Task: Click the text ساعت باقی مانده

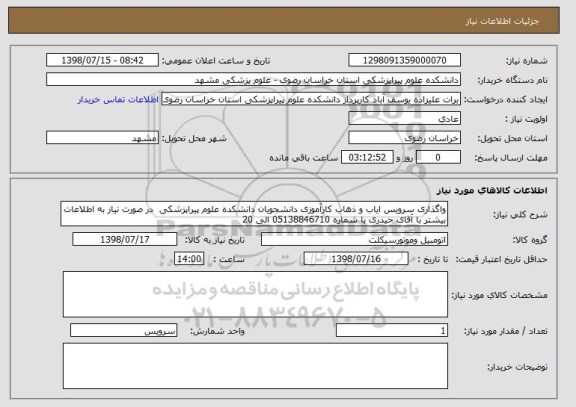Action: [x=304, y=158]
